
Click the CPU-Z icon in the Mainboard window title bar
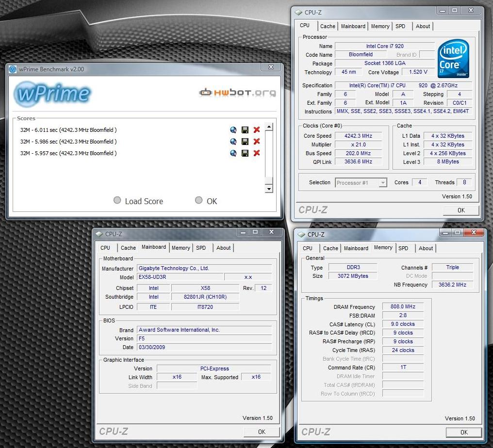point(99,234)
